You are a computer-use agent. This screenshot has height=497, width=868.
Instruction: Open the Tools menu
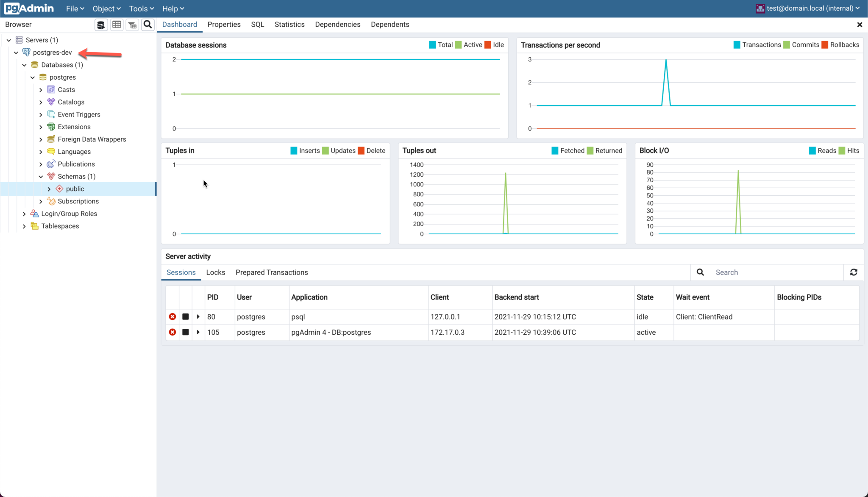[140, 8]
